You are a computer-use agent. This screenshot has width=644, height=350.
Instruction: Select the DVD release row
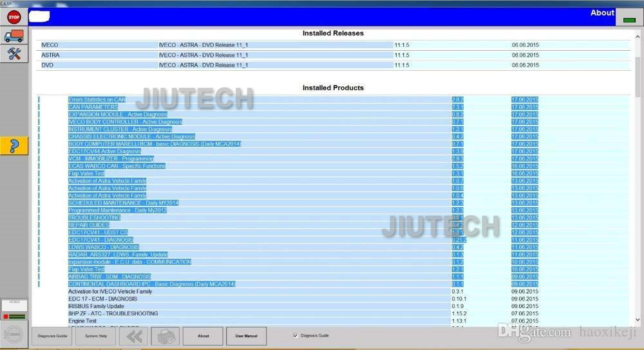[333, 65]
